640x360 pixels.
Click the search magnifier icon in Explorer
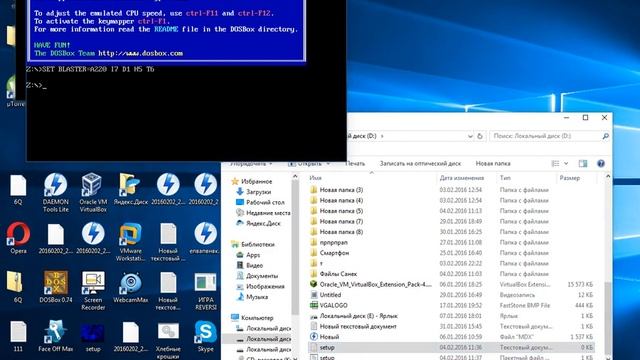click(605, 136)
